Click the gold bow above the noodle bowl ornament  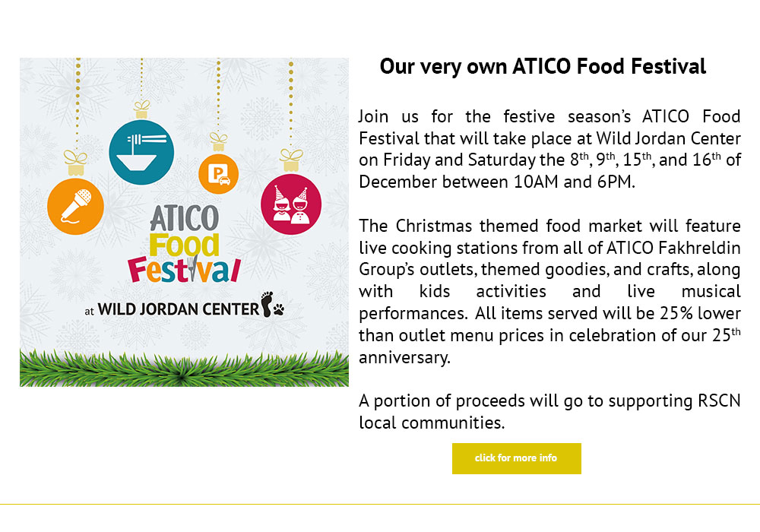[141, 109]
